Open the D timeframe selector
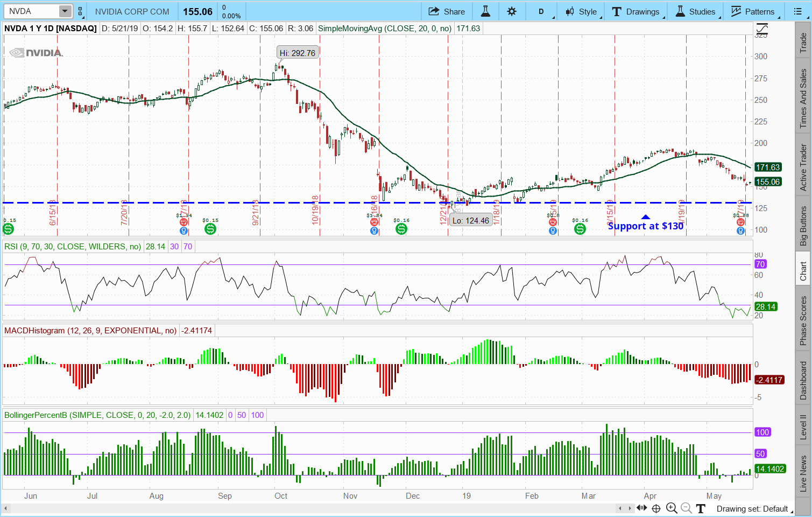The width and height of the screenshot is (812, 517). pos(541,11)
